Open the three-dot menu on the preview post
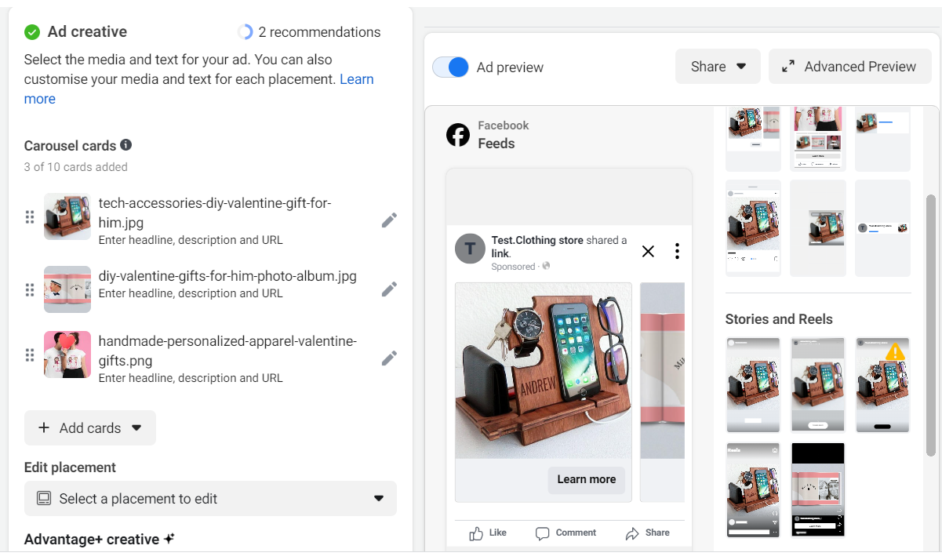The height and width of the screenshot is (560, 942). (677, 250)
